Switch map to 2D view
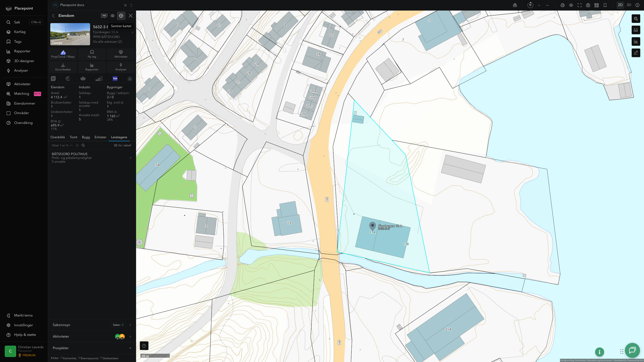Image resolution: width=644 pixels, height=362 pixels. pos(620,5)
